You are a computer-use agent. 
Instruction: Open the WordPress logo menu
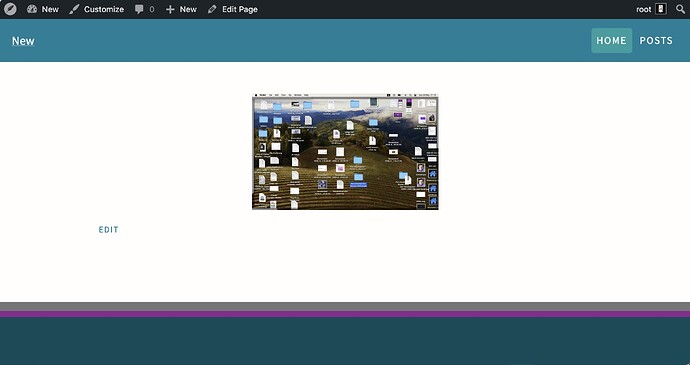click(x=10, y=9)
